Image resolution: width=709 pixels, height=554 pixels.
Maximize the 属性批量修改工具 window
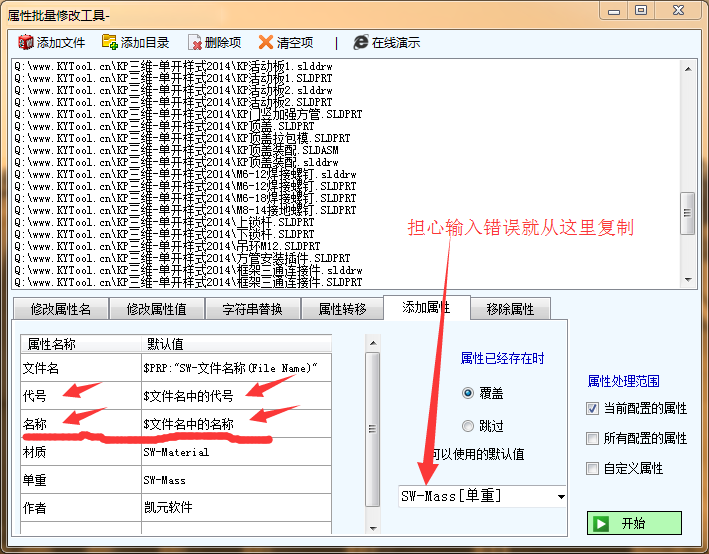coord(641,11)
